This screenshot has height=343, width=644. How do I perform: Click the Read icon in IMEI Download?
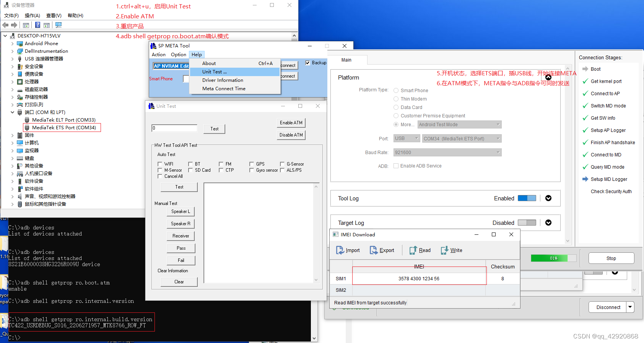(413, 250)
